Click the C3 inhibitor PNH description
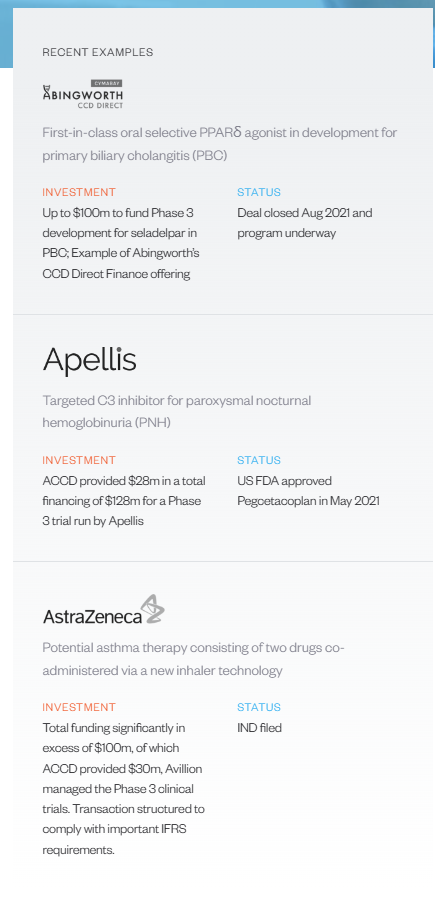 (177, 411)
